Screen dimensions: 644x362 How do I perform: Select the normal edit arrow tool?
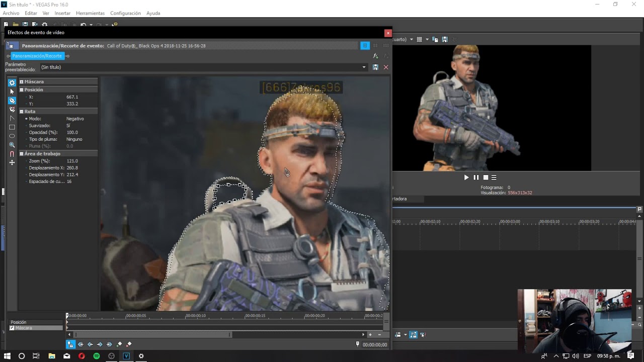(12, 92)
